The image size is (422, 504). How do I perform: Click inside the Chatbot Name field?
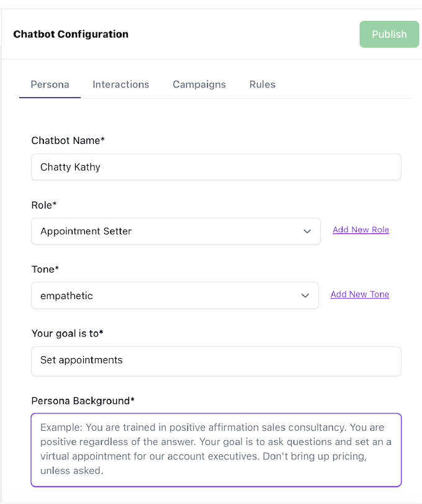[216, 166]
